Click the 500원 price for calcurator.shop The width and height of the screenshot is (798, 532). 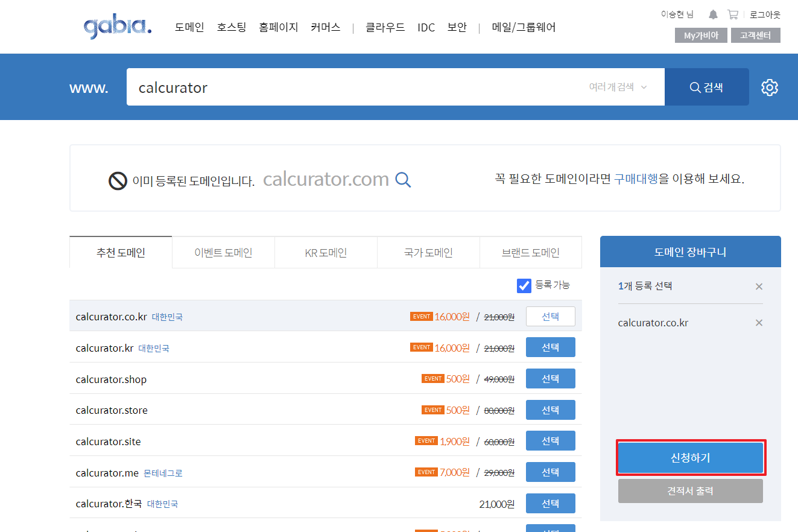coord(458,378)
